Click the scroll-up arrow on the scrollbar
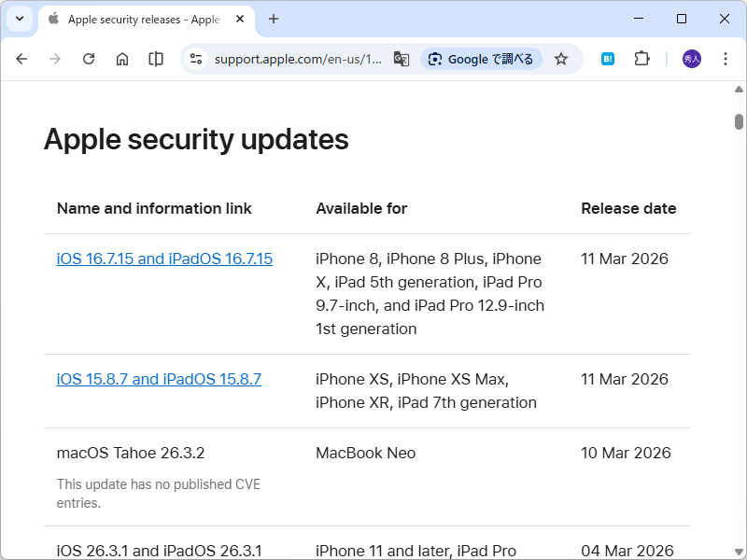 (x=738, y=90)
